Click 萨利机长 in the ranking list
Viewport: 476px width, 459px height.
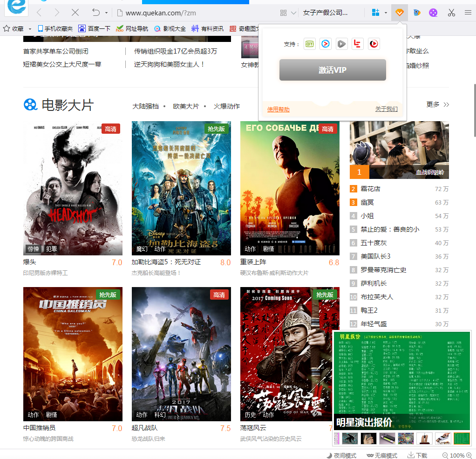click(374, 283)
